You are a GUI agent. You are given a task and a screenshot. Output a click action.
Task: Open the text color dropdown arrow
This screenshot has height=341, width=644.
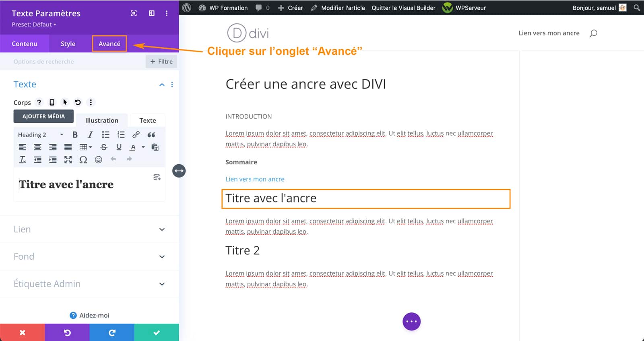(x=143, y=147)
